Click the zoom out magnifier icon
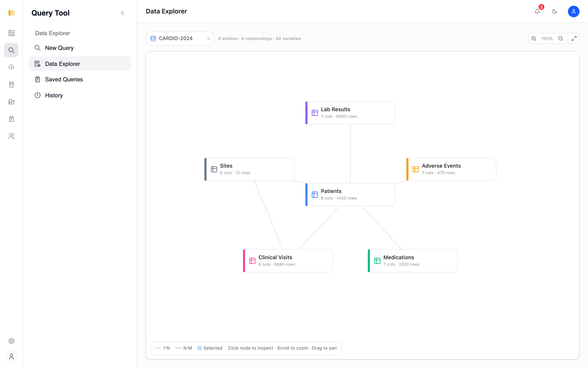Screen dimensions: 588x368 click(x=561, y=38)
